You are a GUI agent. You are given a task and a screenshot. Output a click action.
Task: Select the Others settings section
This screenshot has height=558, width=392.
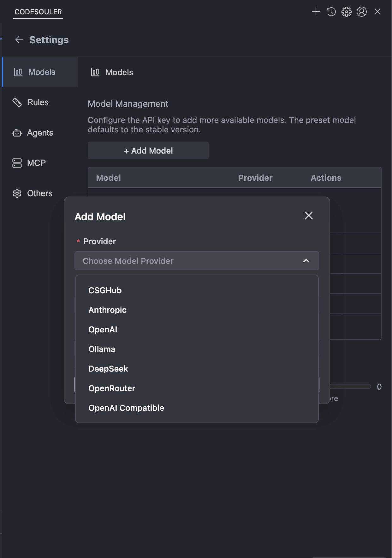click(39, 193)
